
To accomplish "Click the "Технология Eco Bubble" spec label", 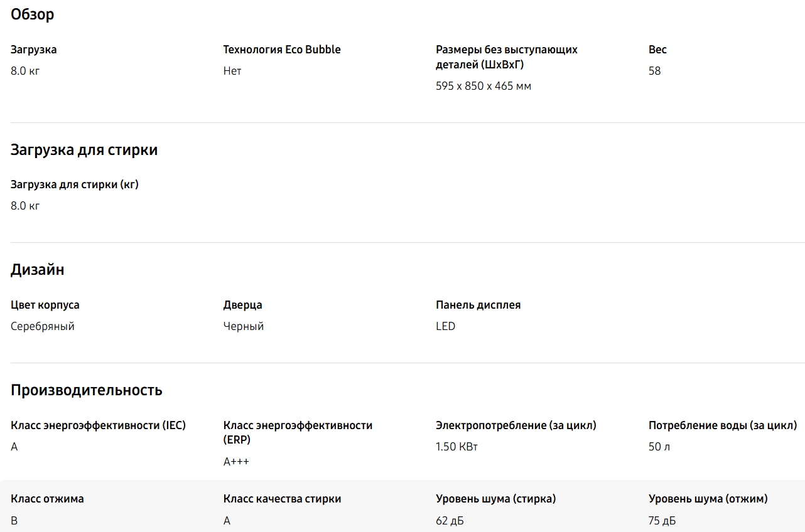I will point(282,50).
